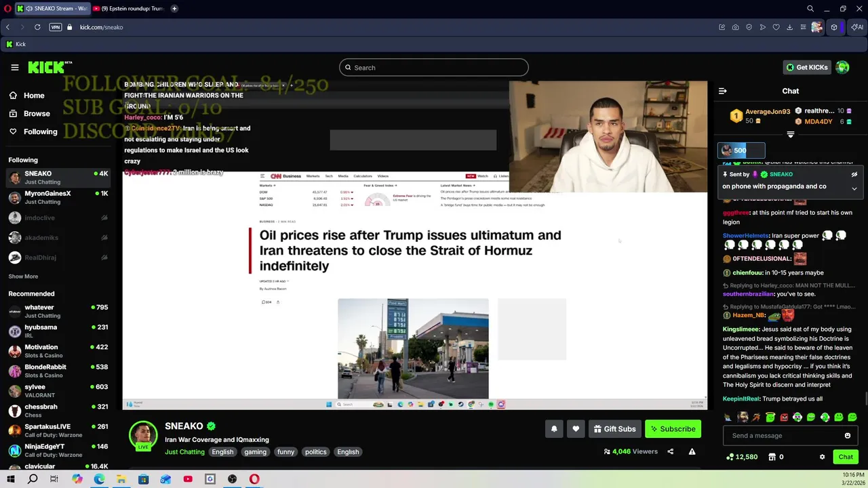Hide the pinned message with the eye-slash icon
The image size is (868, 488).
click(x=854, y=174)
